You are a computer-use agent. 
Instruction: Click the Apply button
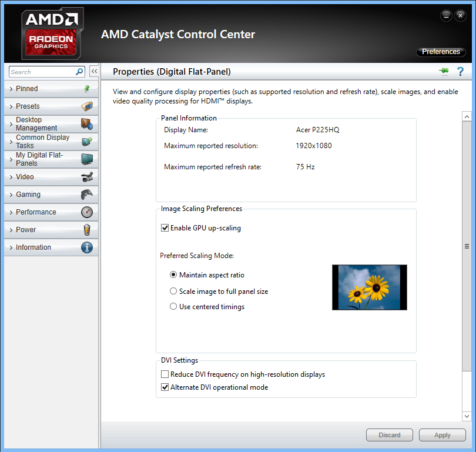[443, 435]
